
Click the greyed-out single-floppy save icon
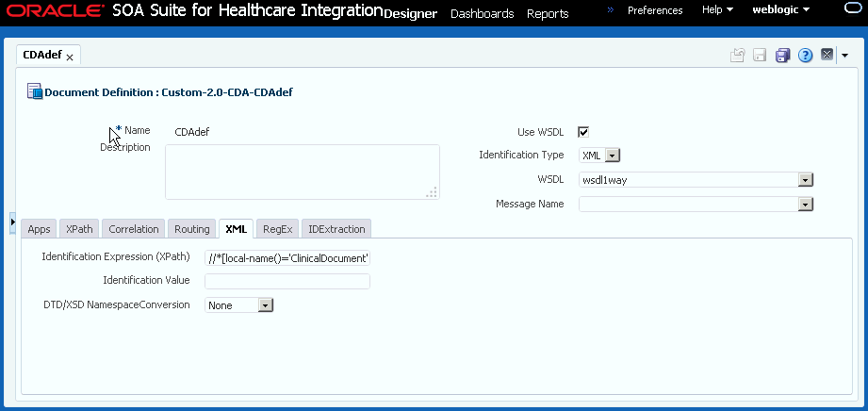760,55
